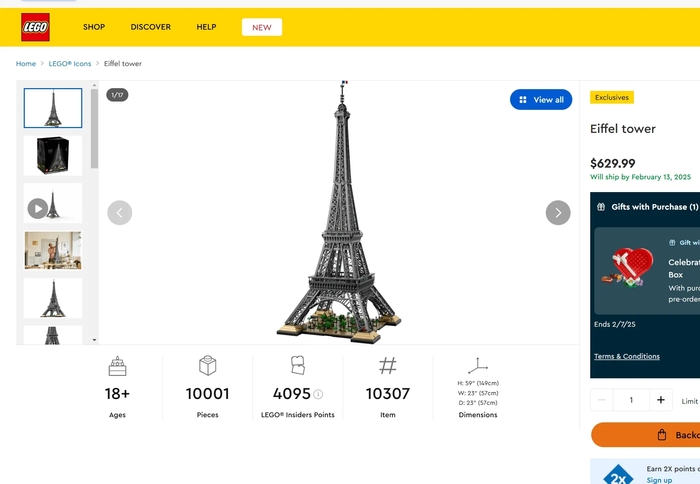Increase quantity with the plus button
This screenshot has width=700, height=484.
click(x=660, y=400)
